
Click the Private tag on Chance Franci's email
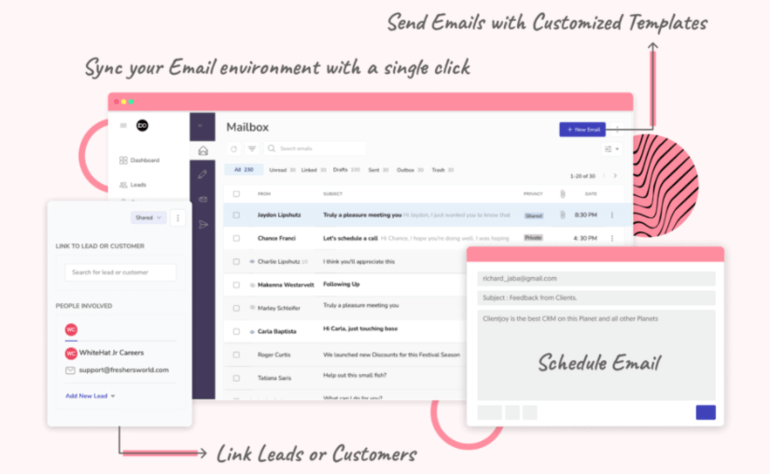click(x=533, y=238)
